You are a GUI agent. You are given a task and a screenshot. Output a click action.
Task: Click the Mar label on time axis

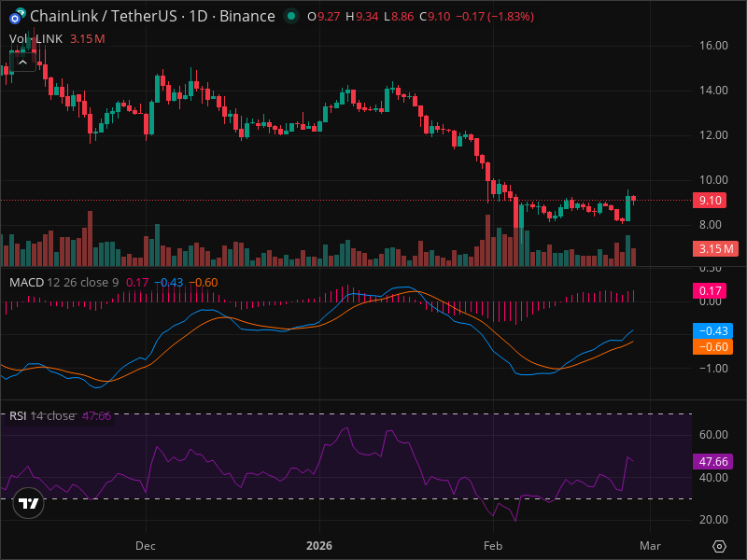click(650, 546)
